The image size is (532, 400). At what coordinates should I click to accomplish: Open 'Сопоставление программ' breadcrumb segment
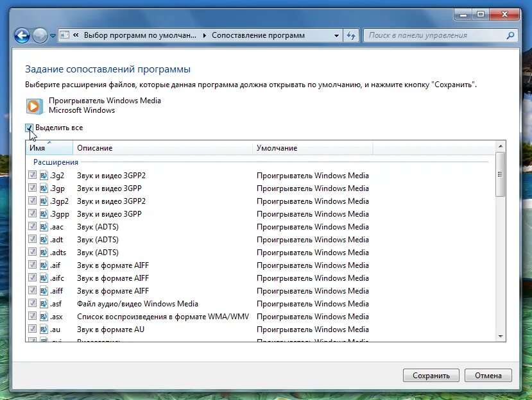258,35
